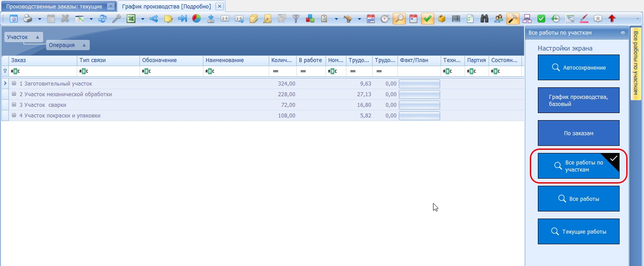
Task: Expand the Участок сварки group row
Action: [x=14, y=105]
